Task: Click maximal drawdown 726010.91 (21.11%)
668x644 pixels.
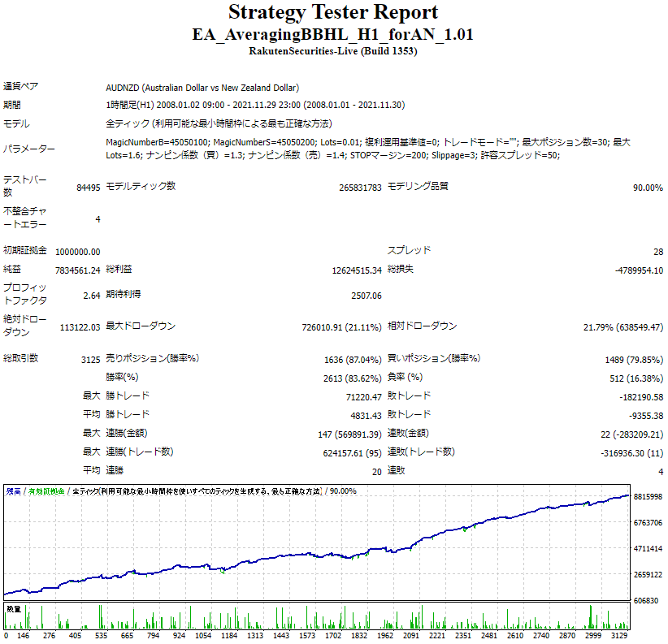Action: pos(341,327)
